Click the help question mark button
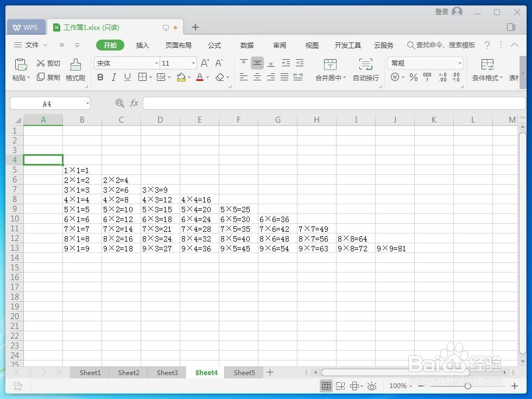 487,45
